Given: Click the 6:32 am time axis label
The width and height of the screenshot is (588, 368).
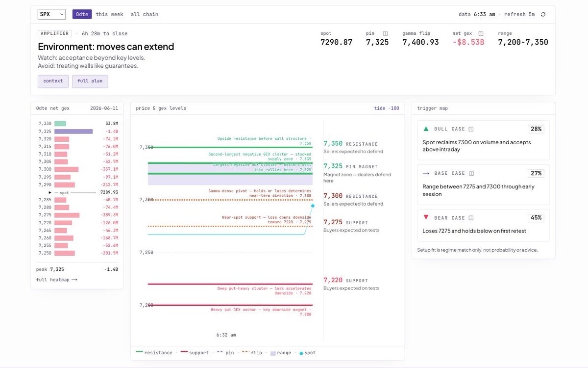Looking at the screenshot, I should [x=226, y=335].
